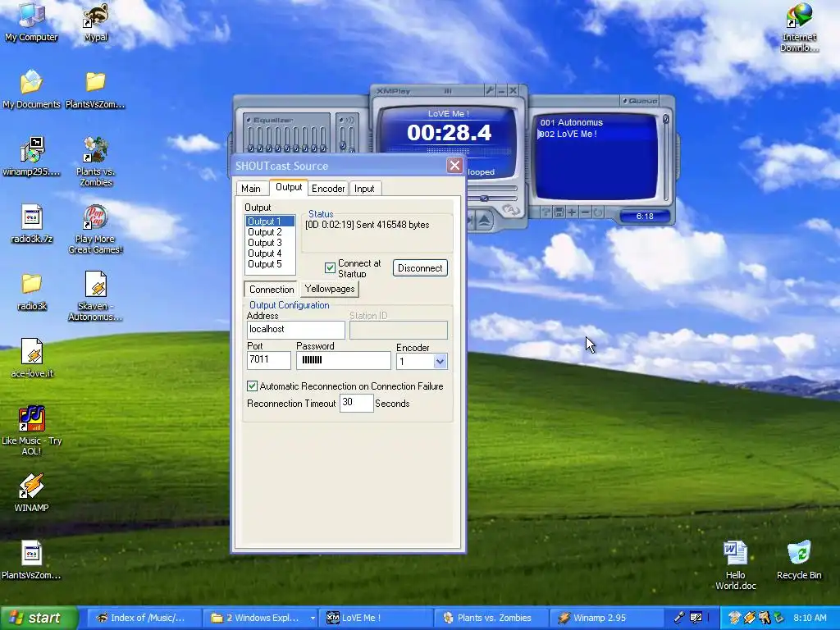Select the PlantsVsZom... folder icon
Viewport: 840px width, 630px height.
(95, 89)
